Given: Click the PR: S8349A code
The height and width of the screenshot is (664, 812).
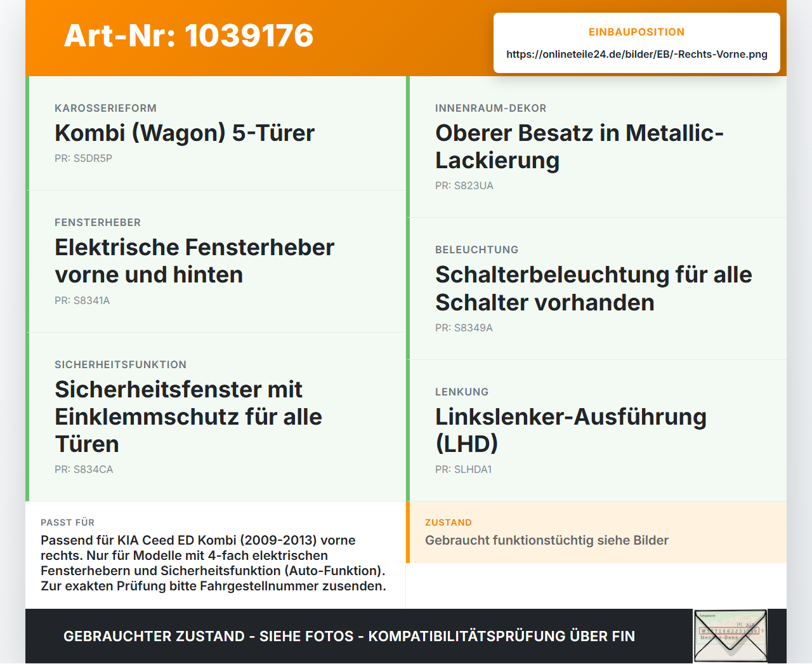Looking at the screenshot, I should click(464, 328).
